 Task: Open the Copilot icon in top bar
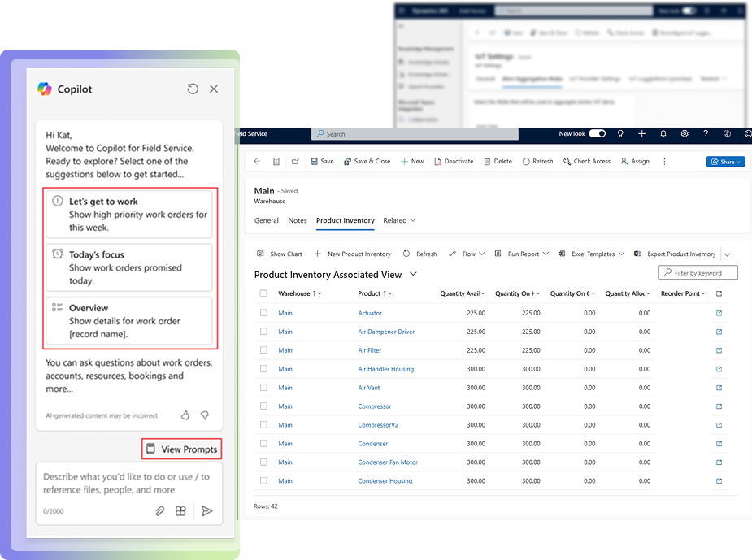[727, 134]
